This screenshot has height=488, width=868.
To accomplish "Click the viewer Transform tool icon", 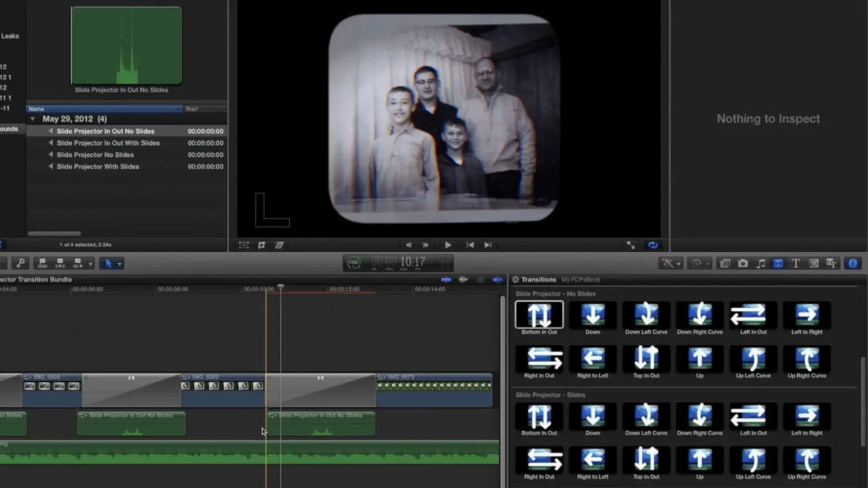I will (x=244, y=245).
